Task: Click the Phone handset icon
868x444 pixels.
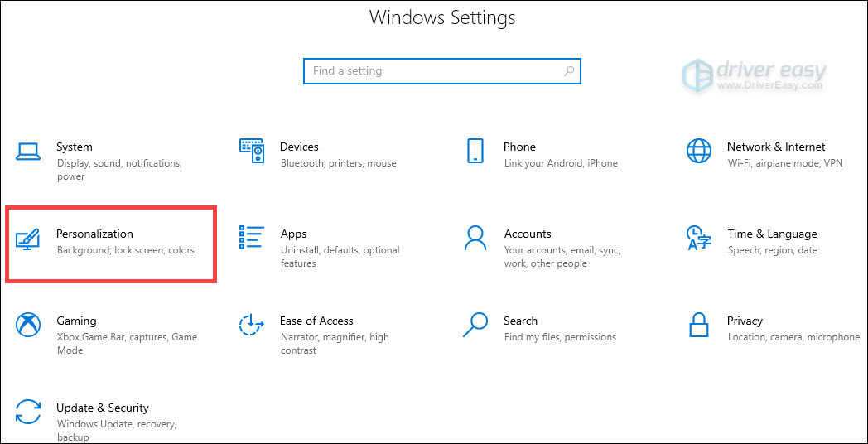Action: tap(475, 151)
